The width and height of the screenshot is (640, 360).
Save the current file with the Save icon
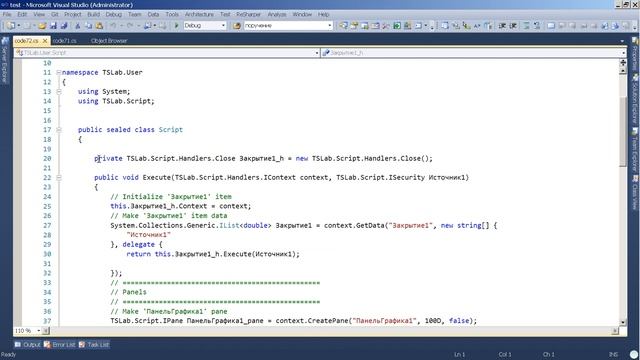pyautogui.click(x=53, y=25)
